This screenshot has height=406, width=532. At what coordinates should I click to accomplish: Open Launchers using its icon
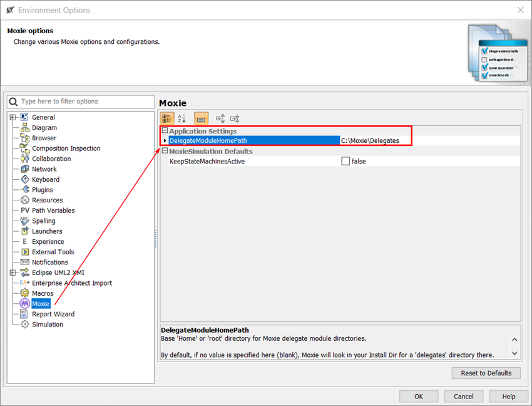[x=25, y=231]
